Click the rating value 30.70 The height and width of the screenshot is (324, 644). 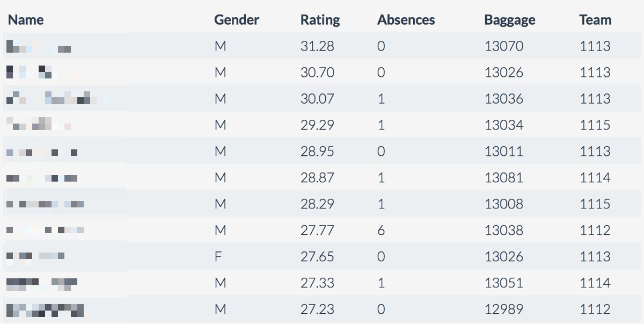(317, 73)
